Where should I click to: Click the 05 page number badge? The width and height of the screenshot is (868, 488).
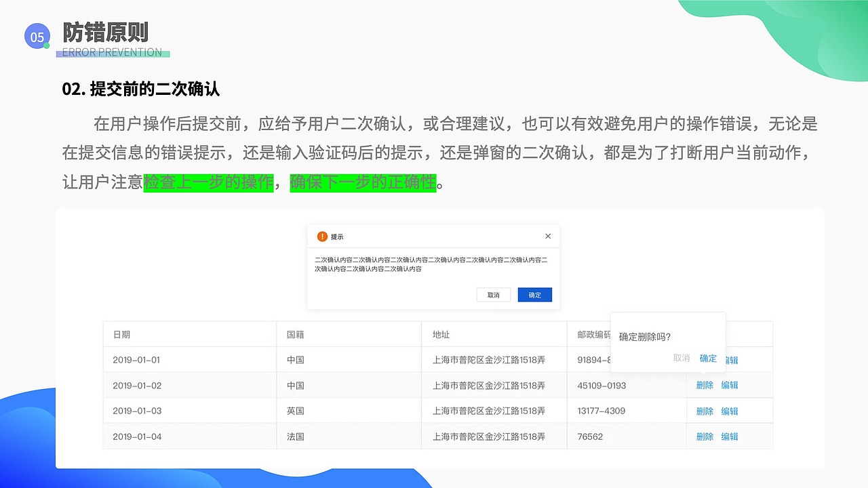point(37,37)
